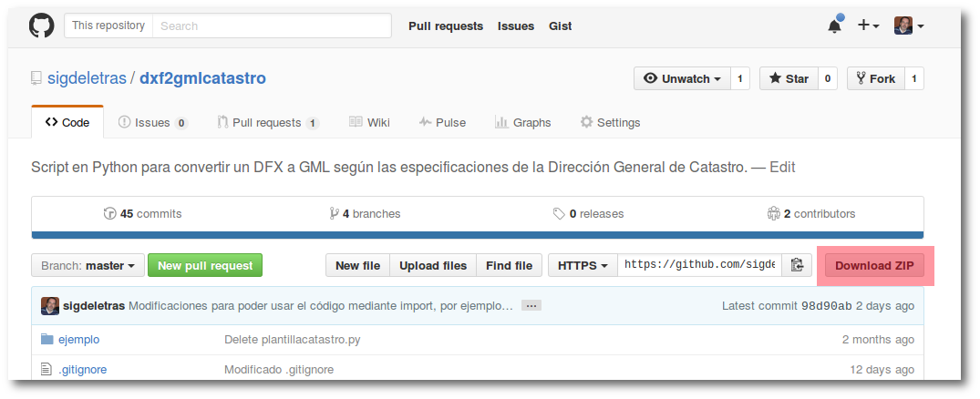Switch to the Issues tab
This screenshot has height=399, width=980.
(152, 122)
